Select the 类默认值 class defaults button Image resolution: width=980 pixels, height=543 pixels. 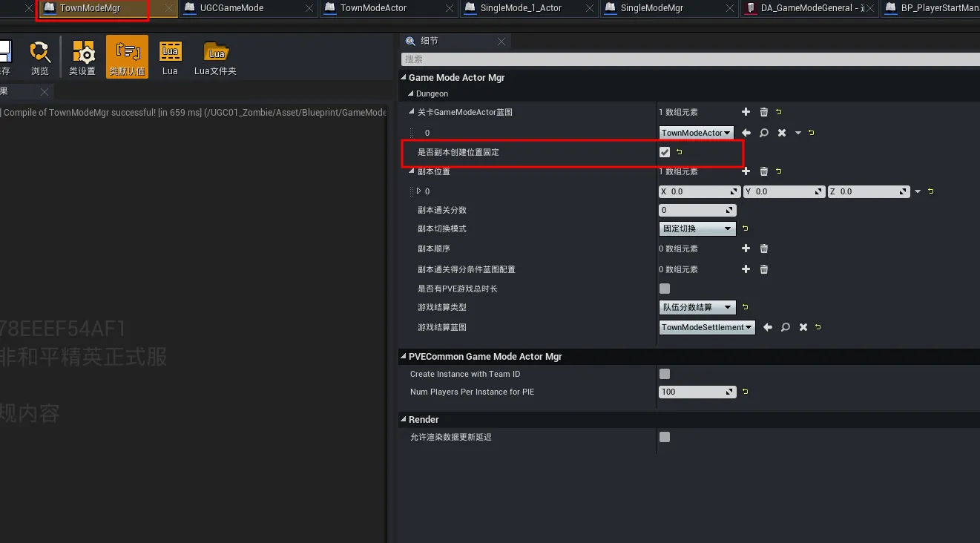[127, 58]
